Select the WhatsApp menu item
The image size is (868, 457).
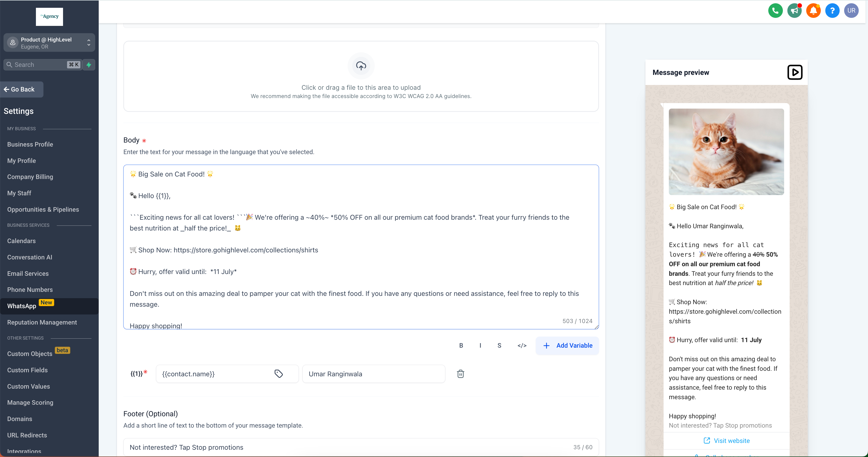click(49, 306)
